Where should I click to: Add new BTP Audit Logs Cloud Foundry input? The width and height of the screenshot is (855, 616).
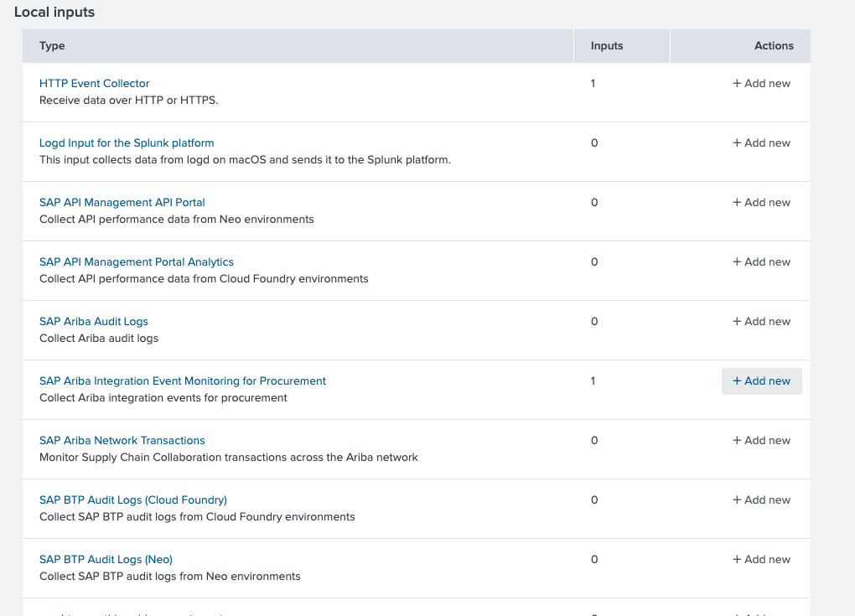point(761,500)
